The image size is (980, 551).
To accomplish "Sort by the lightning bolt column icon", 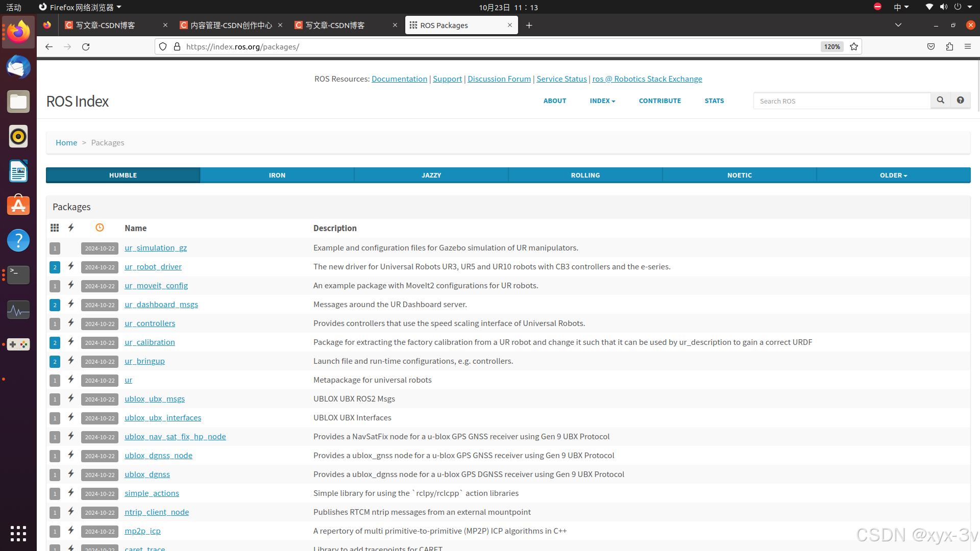I will (x=71, y=228).
